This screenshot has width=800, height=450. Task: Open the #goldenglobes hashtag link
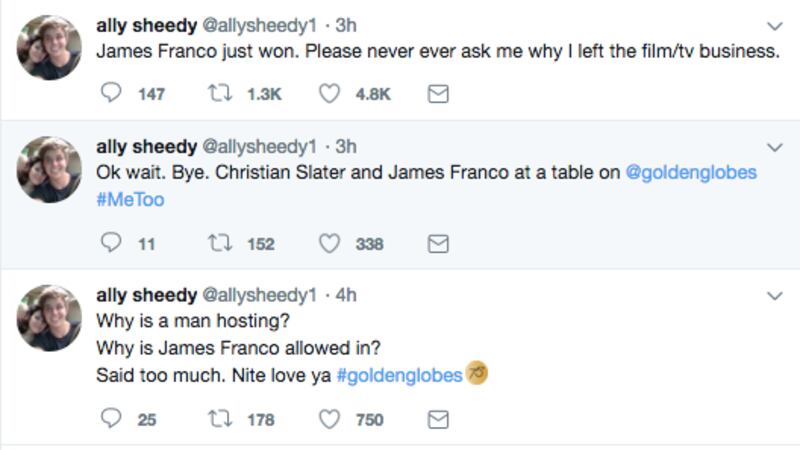click(x=400, y=375)
